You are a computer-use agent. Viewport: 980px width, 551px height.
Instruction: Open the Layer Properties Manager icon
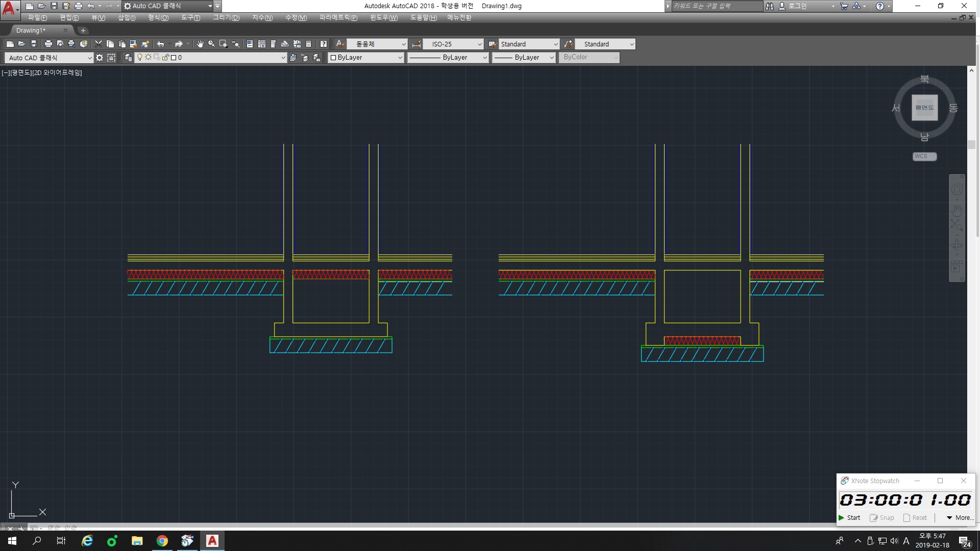[x=128, y=58]
